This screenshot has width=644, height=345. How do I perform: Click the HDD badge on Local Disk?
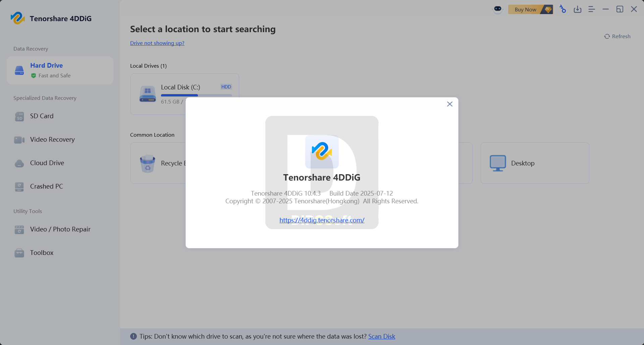226,87
